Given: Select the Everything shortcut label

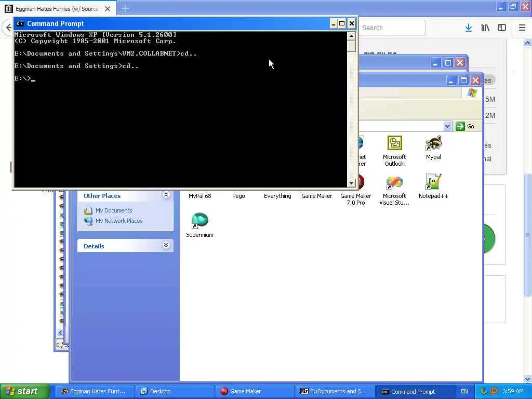Looking at the screenshot, I should coord(277,196).
